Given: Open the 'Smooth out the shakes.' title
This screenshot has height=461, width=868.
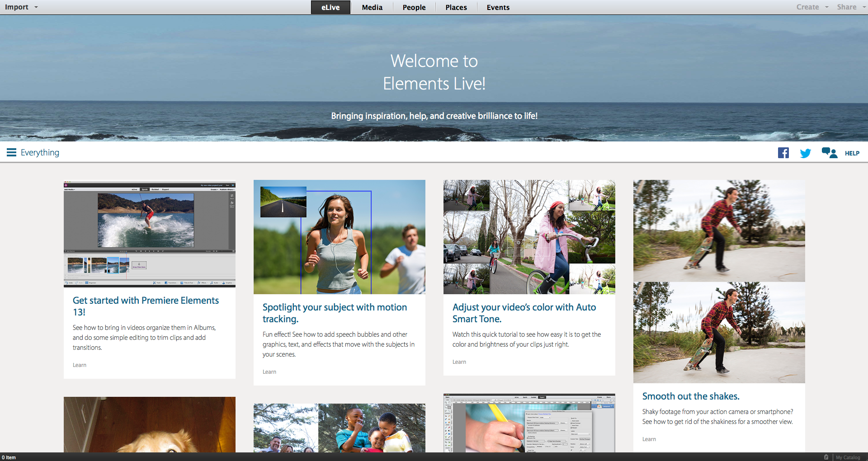Looking at the screenshot, I should 691,396.
